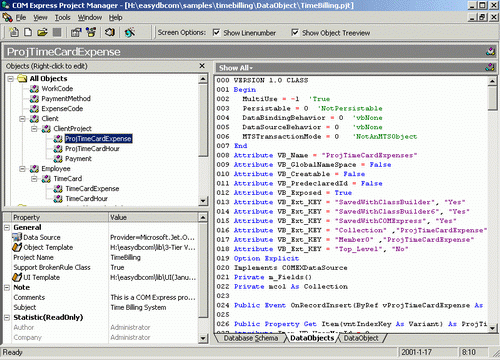Collapse the Client tree node
500x360 pixels.
click(22, 119)
